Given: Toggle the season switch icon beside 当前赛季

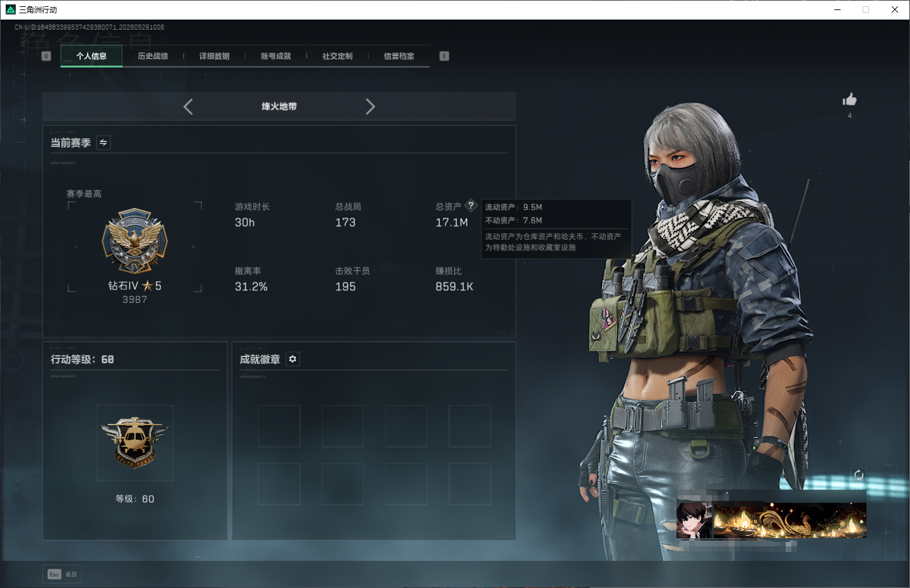Looking at the screenshot, I should tap(103, 143).
